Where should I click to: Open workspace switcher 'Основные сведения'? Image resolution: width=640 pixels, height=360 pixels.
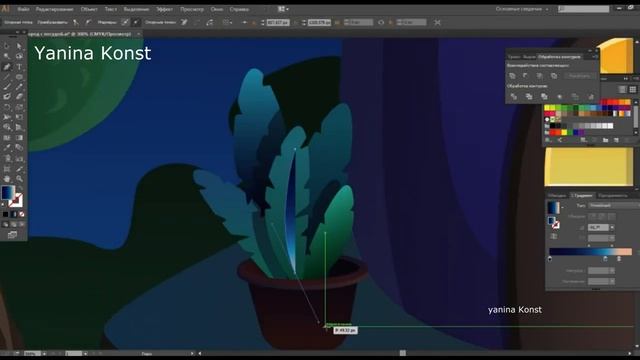(x=522, y=9)
